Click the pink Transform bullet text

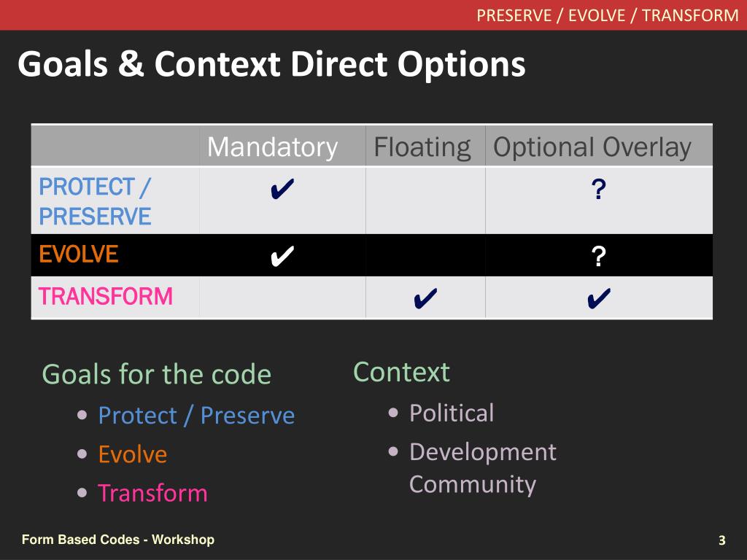[x=153, y=493]
